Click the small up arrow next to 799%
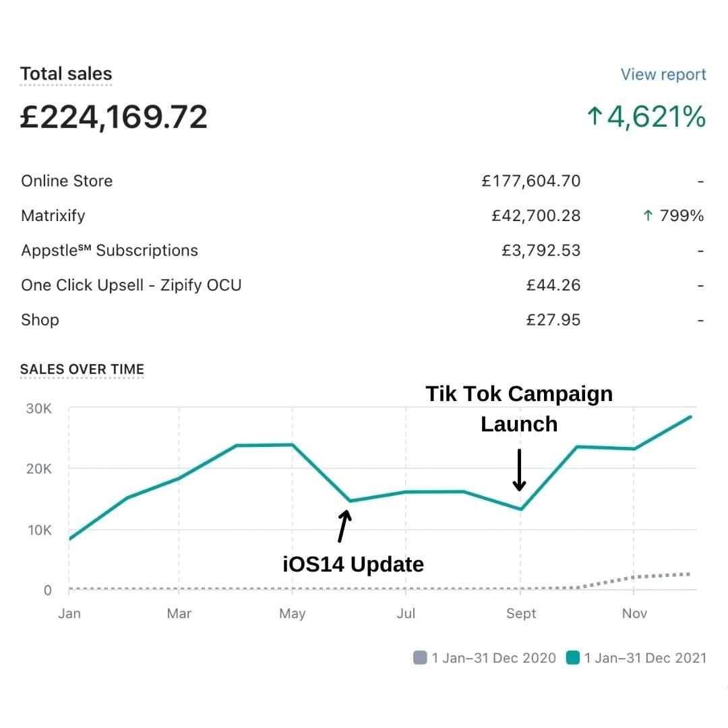 [648, 216]
